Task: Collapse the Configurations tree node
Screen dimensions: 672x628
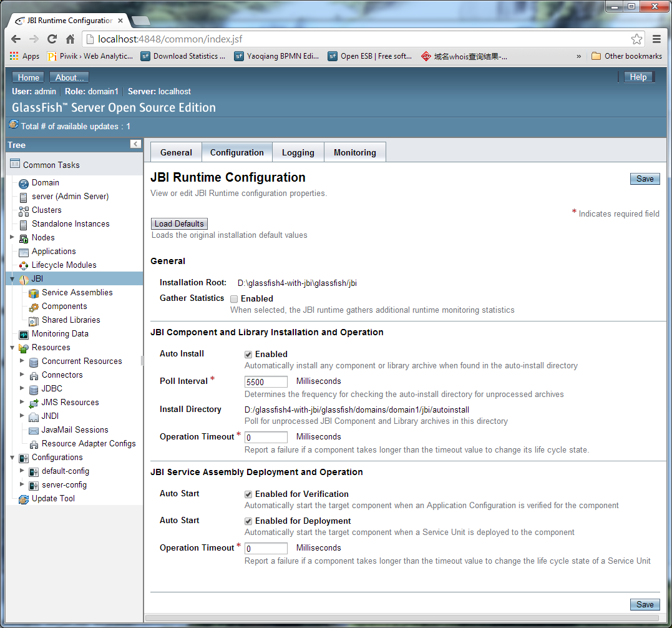Action: [x=12, y=458]
